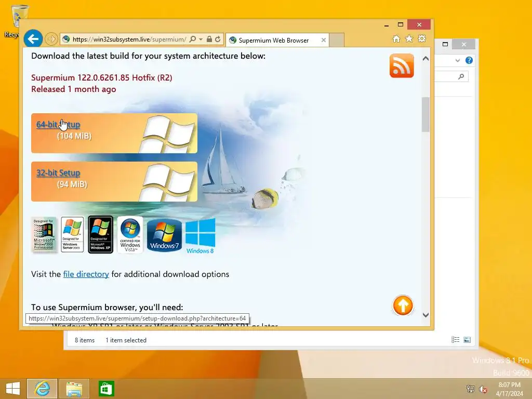Viewport: 532px width, 399px height.
Task: Click the Windows Server 2003 badge
Action: [x=72, y=234]
